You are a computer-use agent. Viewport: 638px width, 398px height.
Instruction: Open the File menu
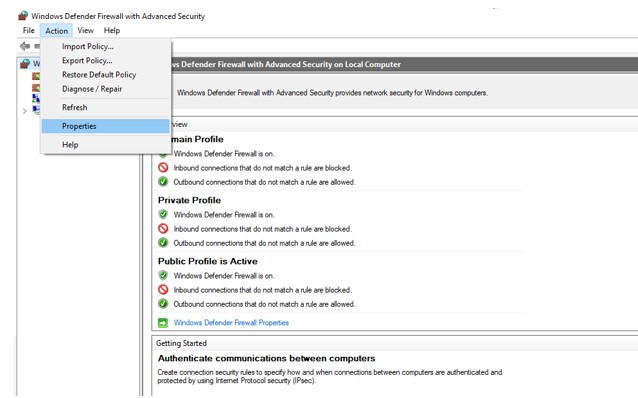pyautogui.click(x=28, y=31)
